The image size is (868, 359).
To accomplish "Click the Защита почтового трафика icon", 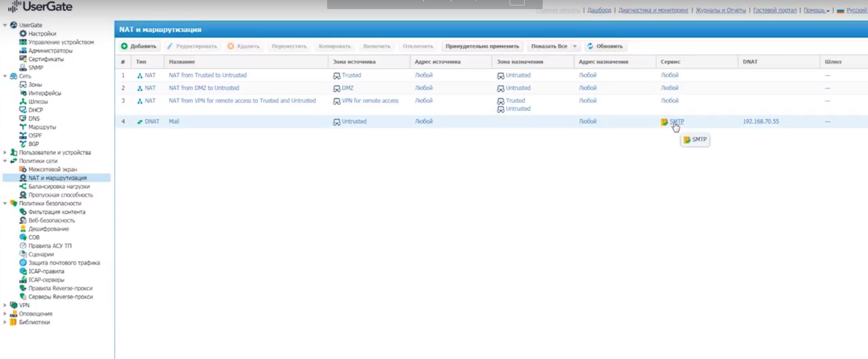I will [x=23, y=262].
